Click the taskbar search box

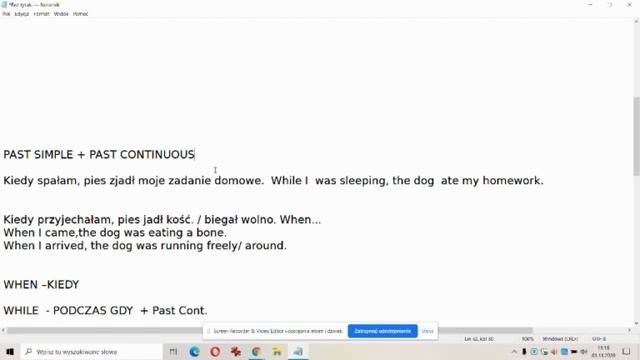[x=91, y=351]
